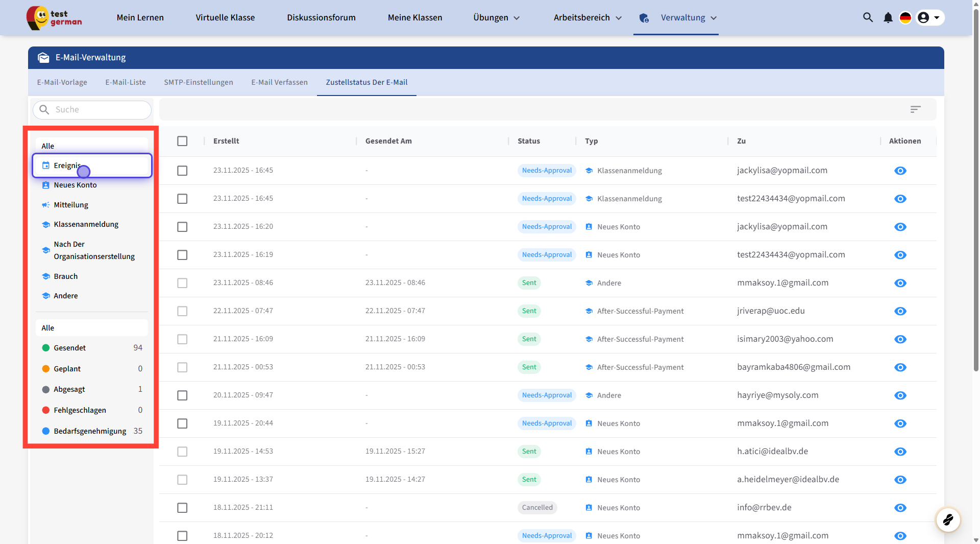
Task: Open the Arbeitsbereich dropdown
Action: 587,18
